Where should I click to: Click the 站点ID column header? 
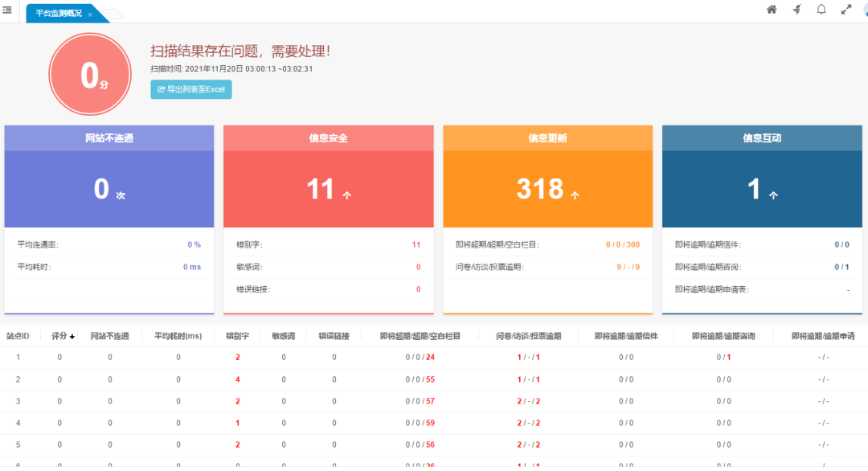click(18, 336)
